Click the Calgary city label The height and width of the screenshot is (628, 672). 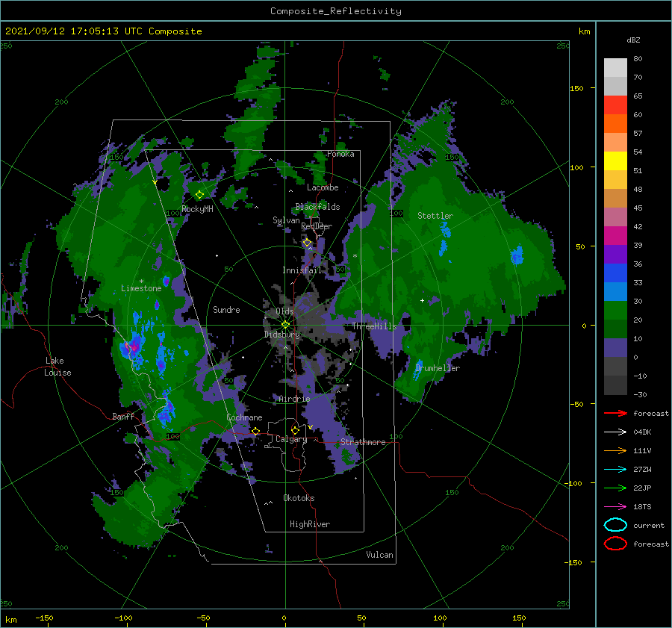coord(291,439)
